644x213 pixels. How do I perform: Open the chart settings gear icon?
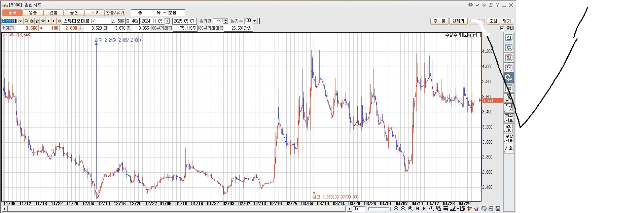32,21
